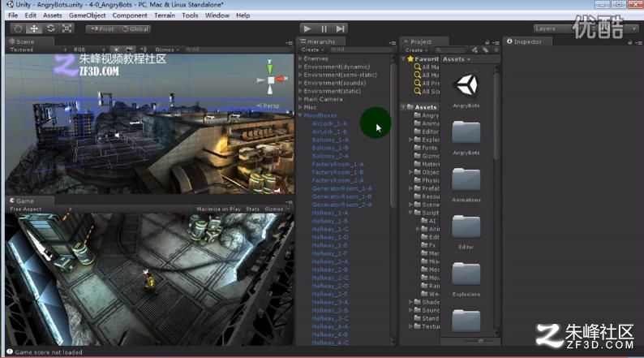Toggle scene audio speaker icon
This screenshot has height=358, width=644.
tap(143, 50)
